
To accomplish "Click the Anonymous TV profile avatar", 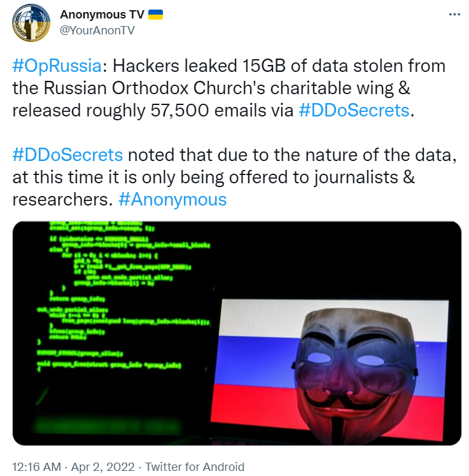I will [32, 24].
